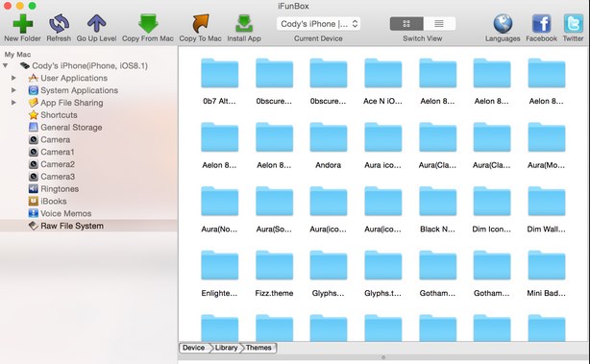Switch to icon grid view

coord(406,24)
